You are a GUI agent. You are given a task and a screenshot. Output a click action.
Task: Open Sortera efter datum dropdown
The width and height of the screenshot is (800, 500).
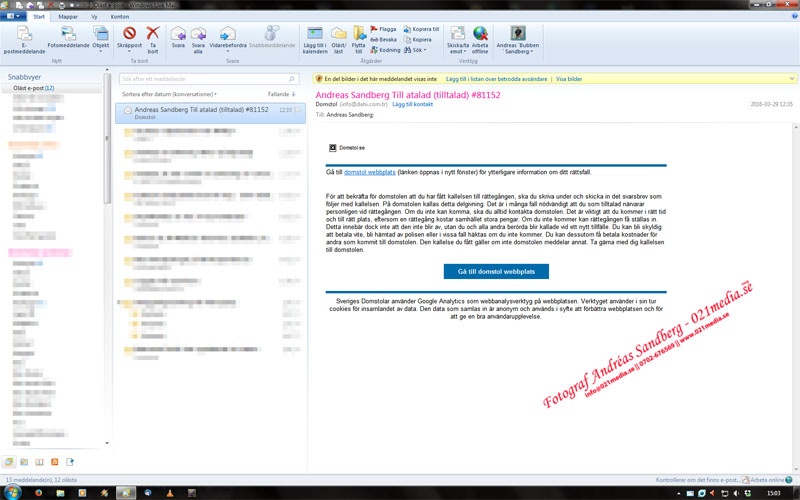pyautogui.click(x=170, y=94)
